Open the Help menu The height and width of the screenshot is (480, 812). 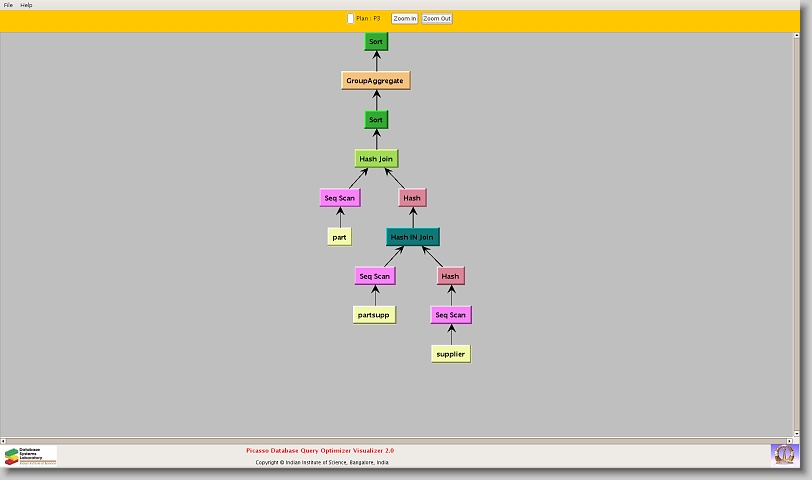click(x=26, y=5)
